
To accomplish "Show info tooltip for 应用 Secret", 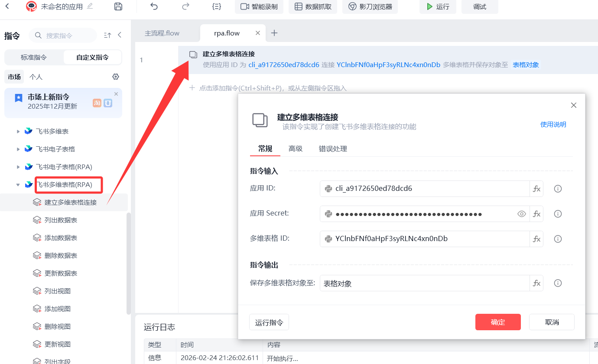I will [558, 214].
